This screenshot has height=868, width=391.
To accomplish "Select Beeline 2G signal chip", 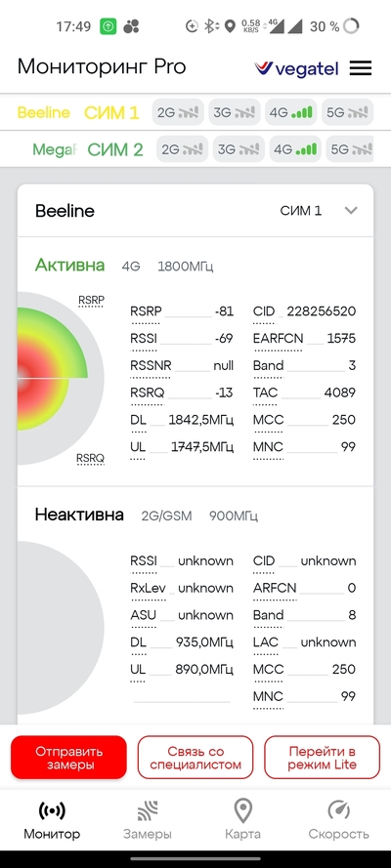I will pyautogui.click(x=178, y=112).
